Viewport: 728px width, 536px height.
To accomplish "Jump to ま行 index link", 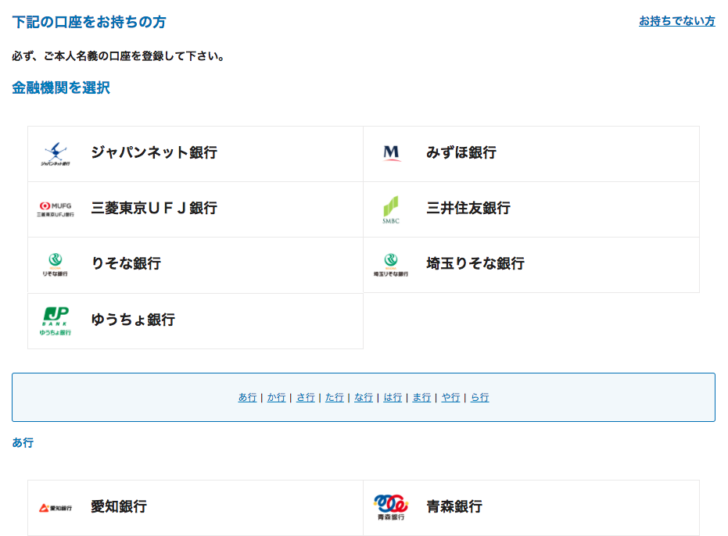I will 422,398.
